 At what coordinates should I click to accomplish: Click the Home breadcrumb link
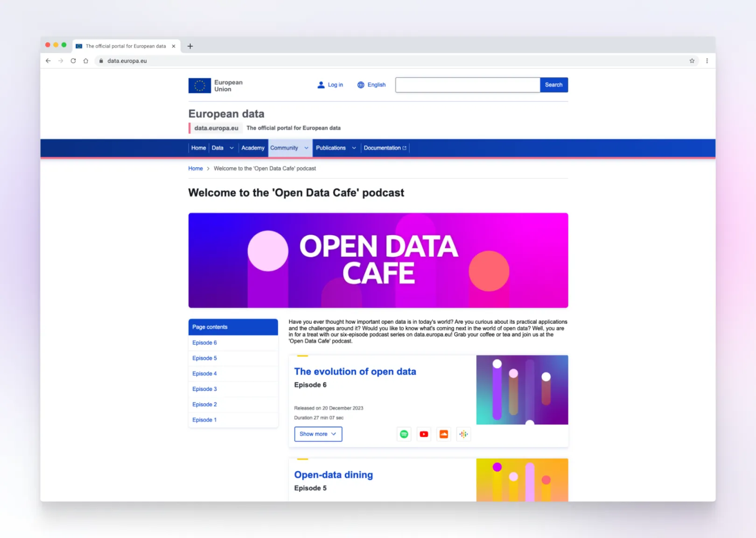pyautogui.click(x=196, y=169)
